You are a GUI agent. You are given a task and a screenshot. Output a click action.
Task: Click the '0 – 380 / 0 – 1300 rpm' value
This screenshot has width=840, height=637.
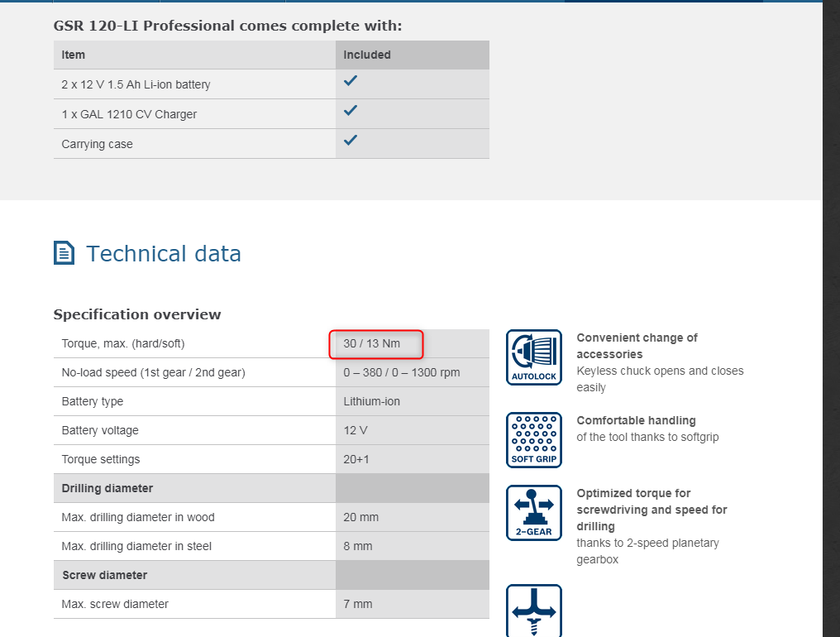402,372
